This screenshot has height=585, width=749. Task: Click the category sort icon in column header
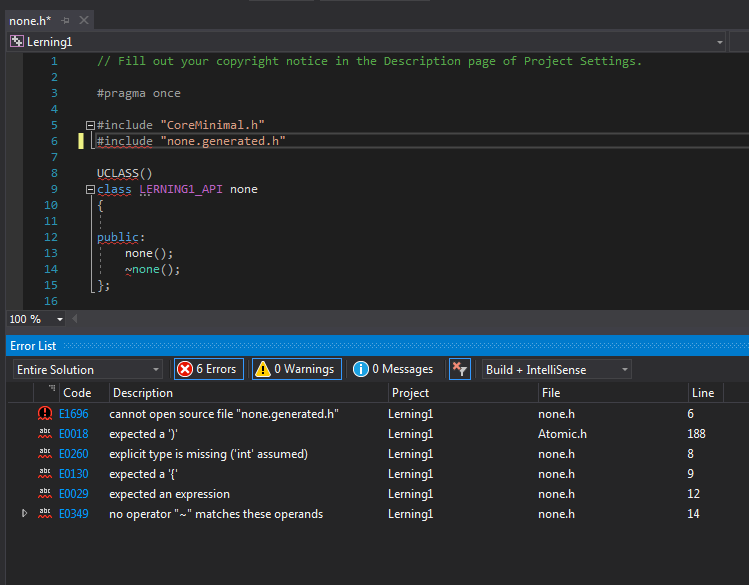[x=51, y=390]
